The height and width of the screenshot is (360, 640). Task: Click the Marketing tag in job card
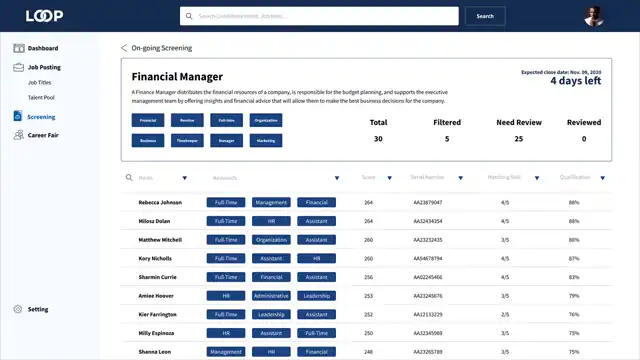[266, 140]
